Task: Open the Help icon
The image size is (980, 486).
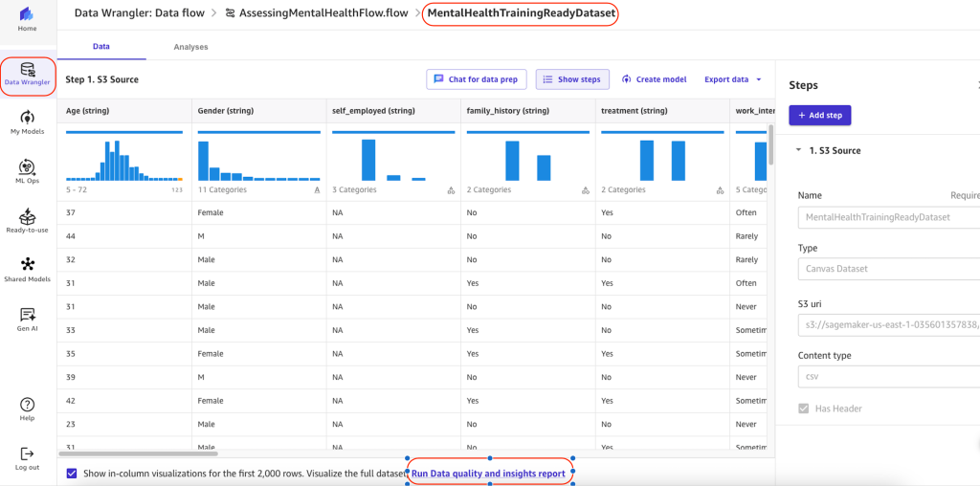Action: (x=27, y=409)
